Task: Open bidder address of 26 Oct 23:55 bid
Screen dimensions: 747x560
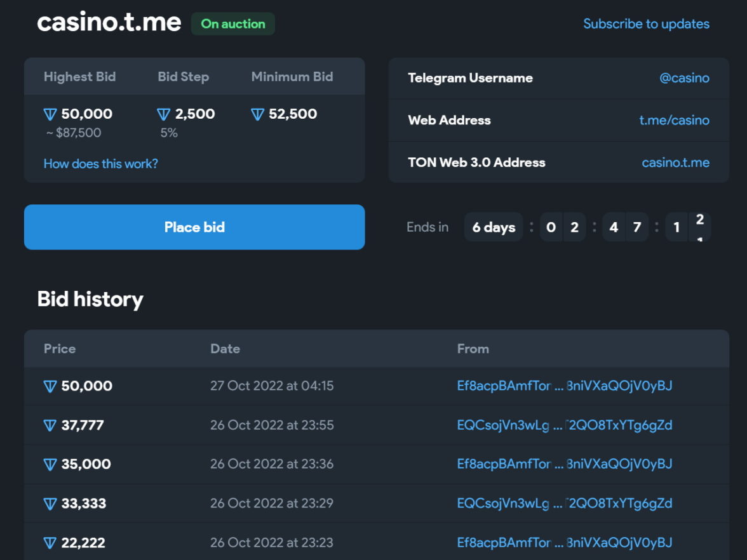Action: pos(564,425)
